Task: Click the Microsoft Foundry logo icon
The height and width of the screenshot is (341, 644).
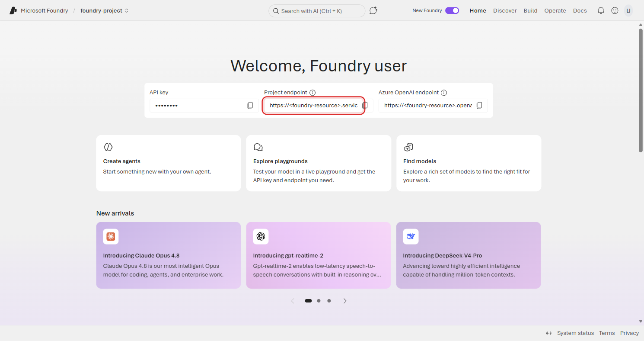Action: tap(13, 10)
